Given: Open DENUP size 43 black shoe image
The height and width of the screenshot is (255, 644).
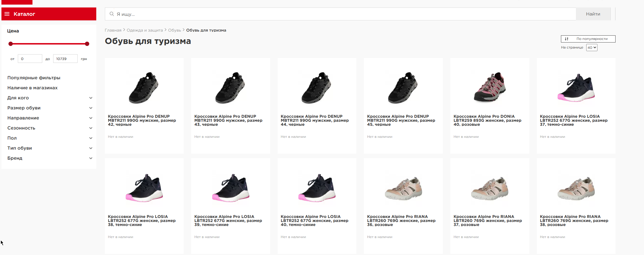Looking at the screenshot, I should coord(230,88).
